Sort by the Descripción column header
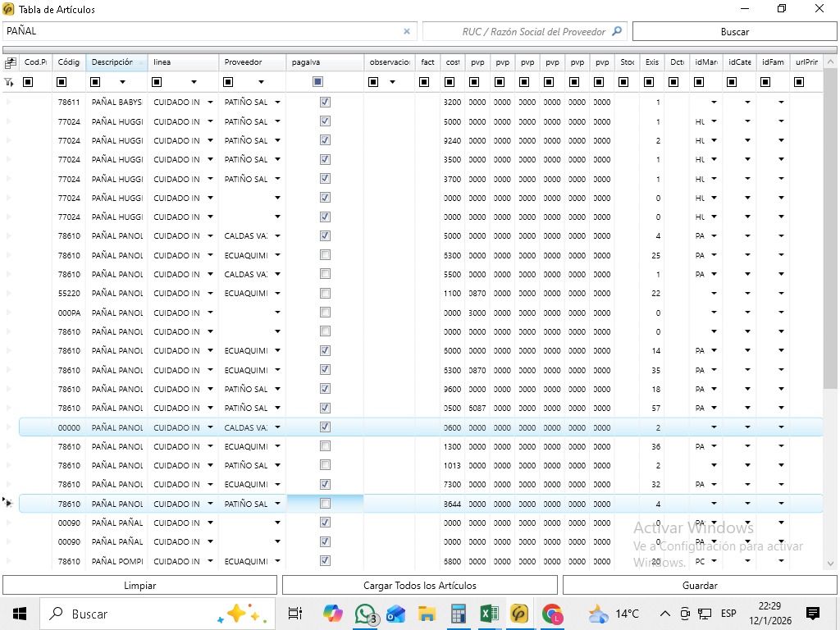The width and height of the screenshot is (840, 630). [112, 62]
